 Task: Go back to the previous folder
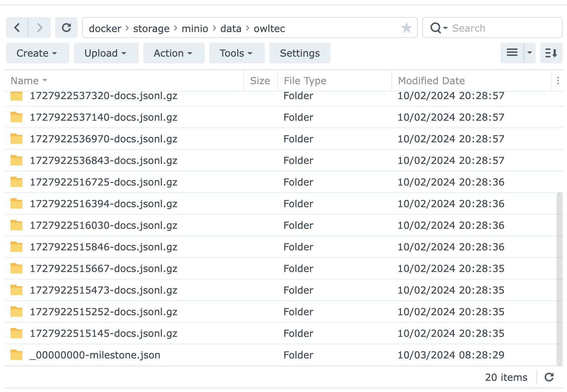tap(17, 28)
